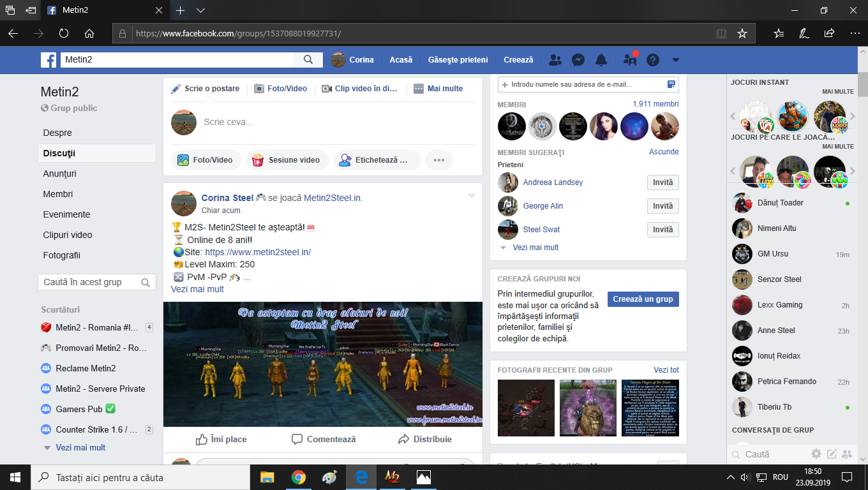Open chat settings gear icon
868x490 pixels.
click(816, 454)
